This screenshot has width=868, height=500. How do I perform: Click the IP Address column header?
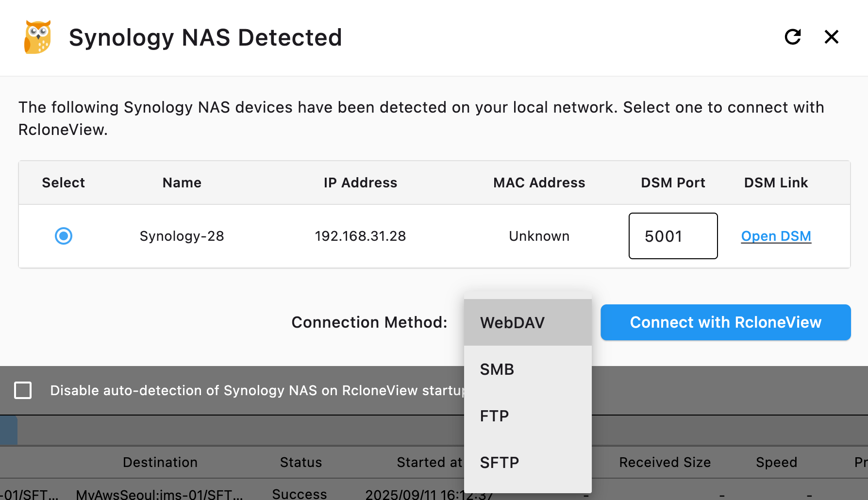tap(360, 183)
